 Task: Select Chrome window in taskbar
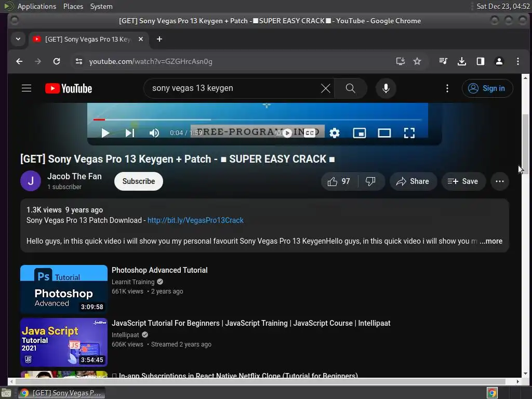click(62, 393)
